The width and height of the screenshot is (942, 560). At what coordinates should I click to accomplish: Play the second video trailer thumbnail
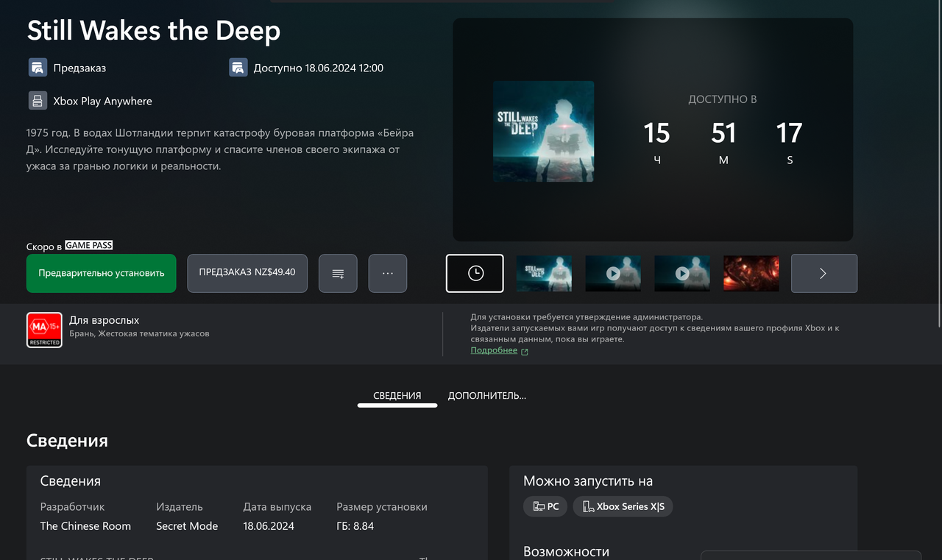coord(682,273)
